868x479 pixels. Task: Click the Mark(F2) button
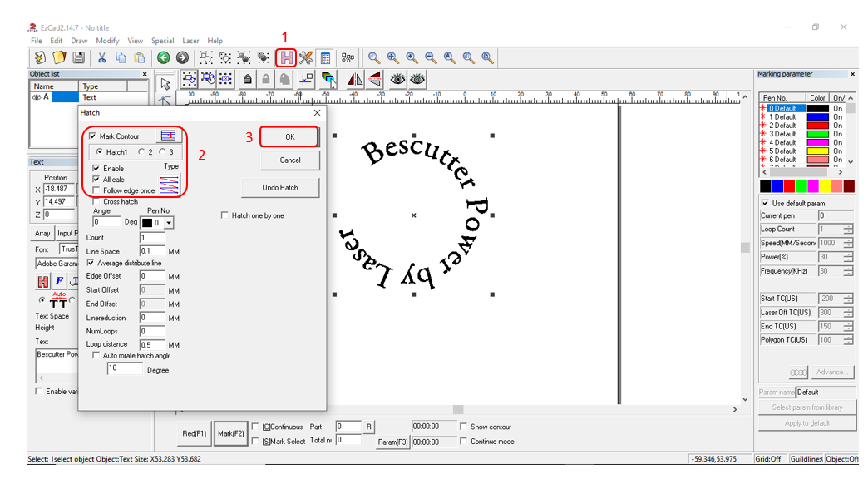(x=231, y=433)
